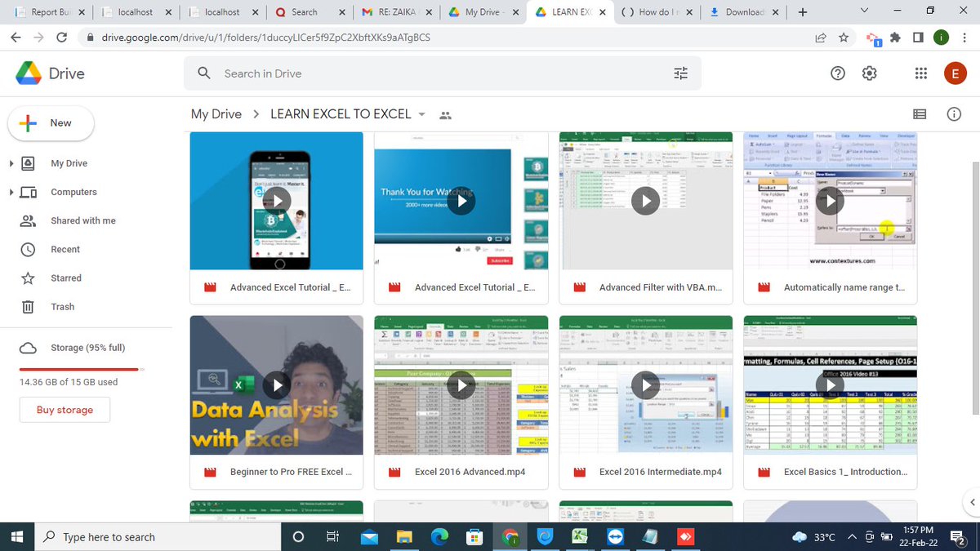This screenshot has height=551, width=980.
Task: Open Chrome three-dot menu
Action: click(x=964, y=38)
